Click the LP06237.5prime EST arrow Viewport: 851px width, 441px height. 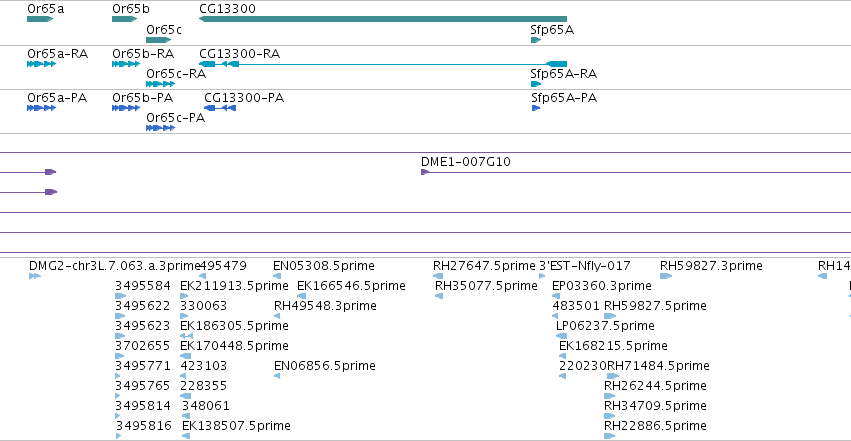562,336
